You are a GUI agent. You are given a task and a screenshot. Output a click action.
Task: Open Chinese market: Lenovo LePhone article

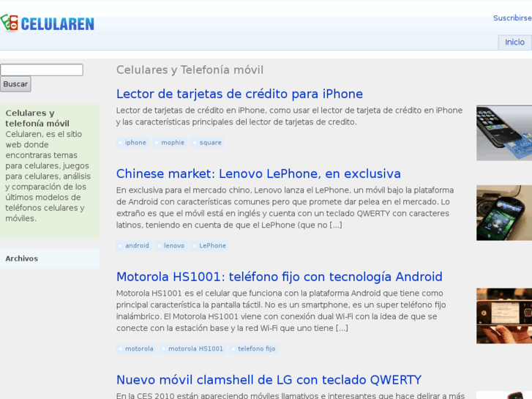point(258,174)
